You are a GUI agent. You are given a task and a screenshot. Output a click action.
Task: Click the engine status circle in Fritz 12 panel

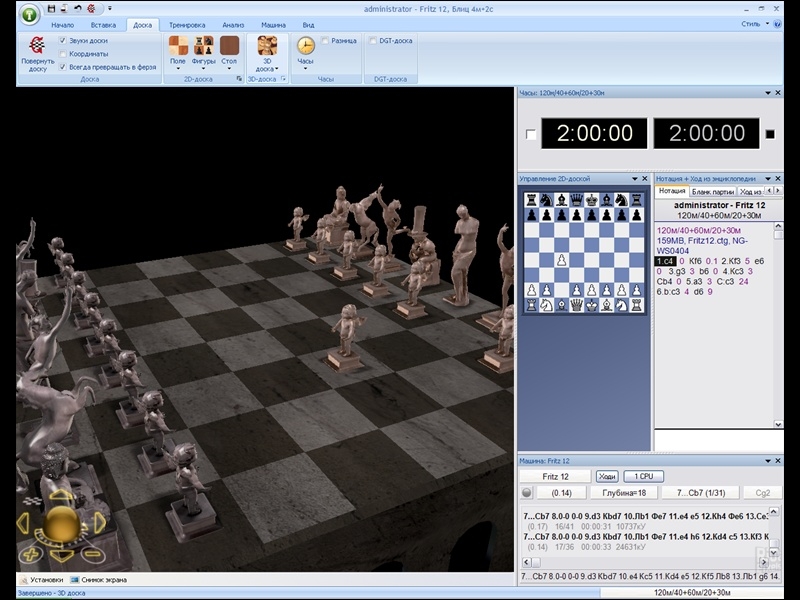(527, 493)
